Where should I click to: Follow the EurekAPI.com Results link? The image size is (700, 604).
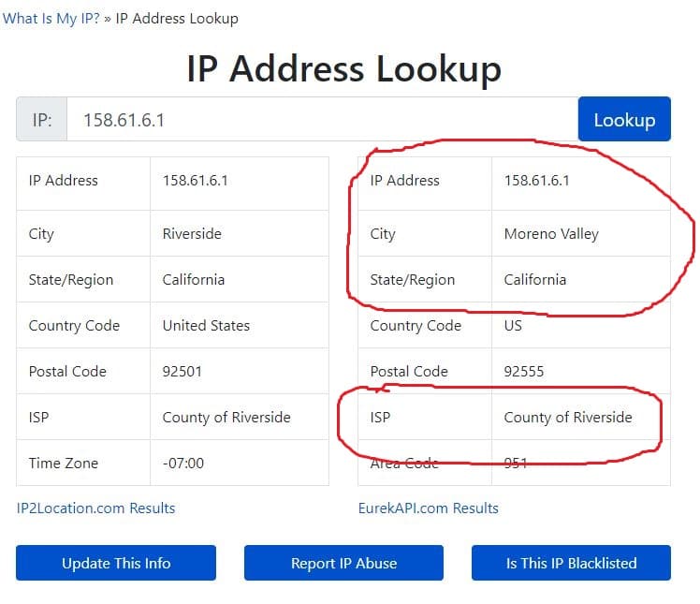[428, 508]
